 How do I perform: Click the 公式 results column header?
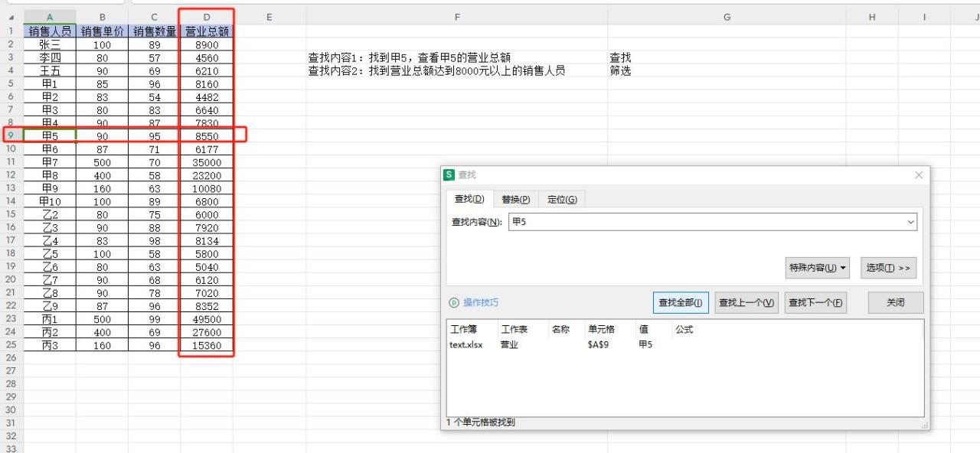[x=684, y=330]
